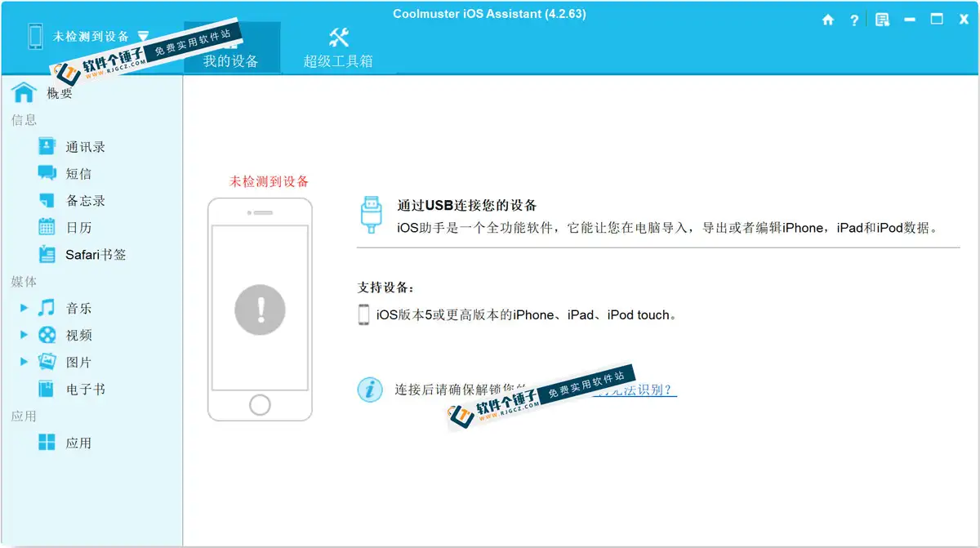
Task: Select the 通讯录 contacts icon
Action: pyautogui.click(x=47, y=147)
